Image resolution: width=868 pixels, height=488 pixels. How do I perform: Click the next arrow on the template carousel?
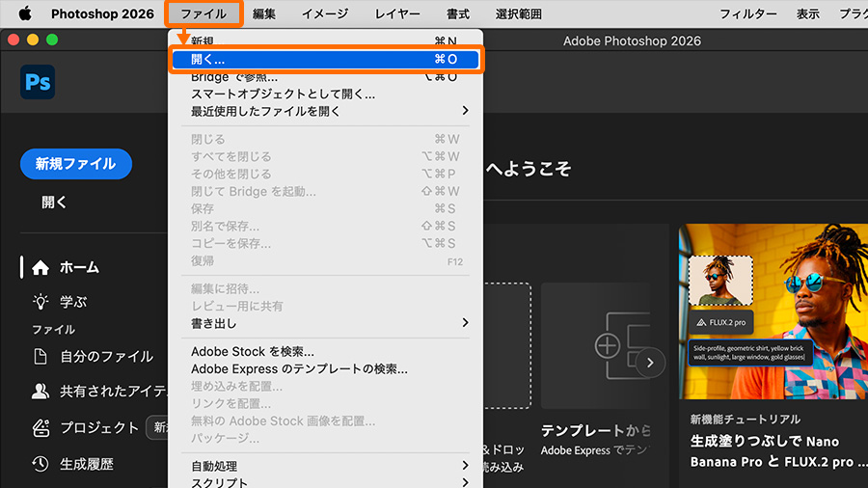point(650,363)
